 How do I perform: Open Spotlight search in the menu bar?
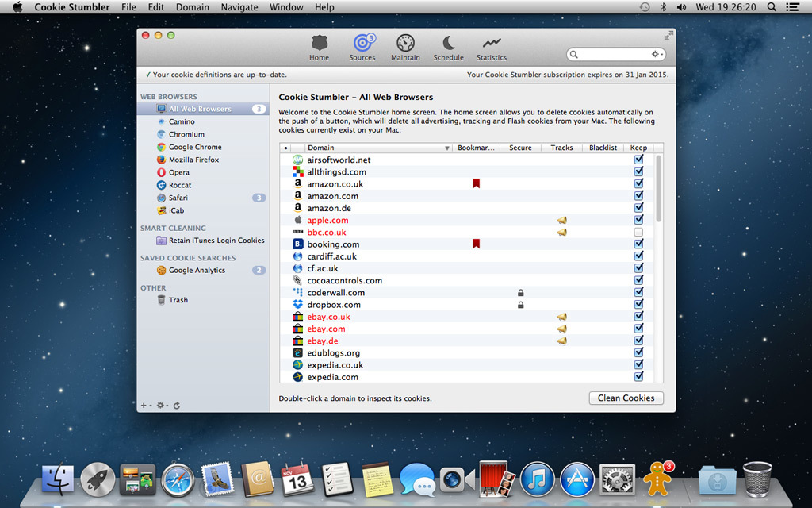pyautogui.click(x=772, y=7)
